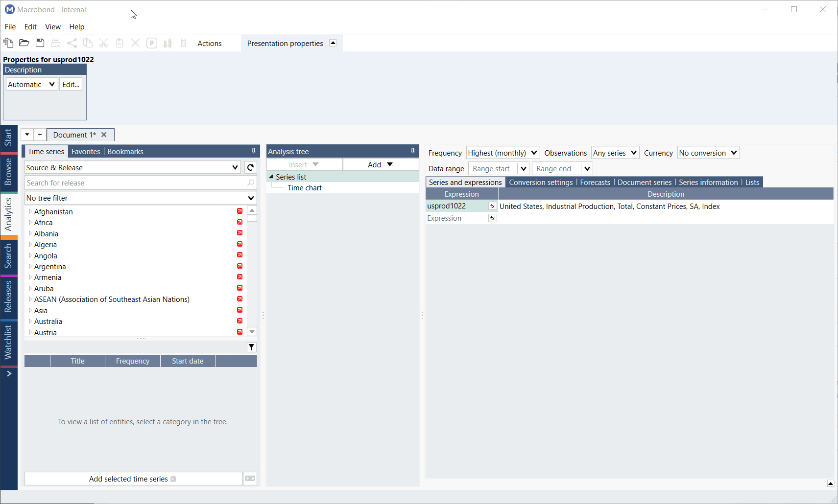Open formula editor for usprod1022 row
The image size is (838, 504).
(x=492, y=206)
